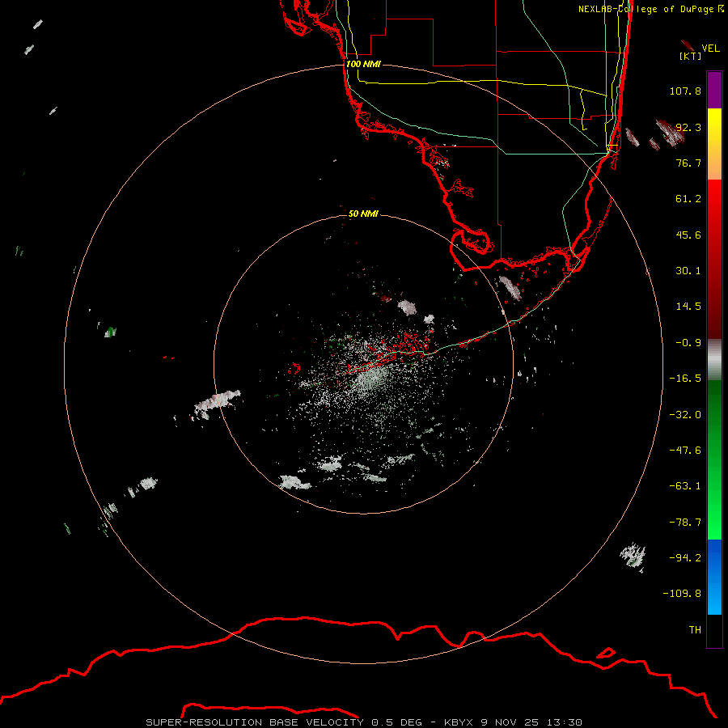728x728 pixels.
Task: Click the -0.9 velocity scale value
Action: pyautogui.click(x=688, y=343)
